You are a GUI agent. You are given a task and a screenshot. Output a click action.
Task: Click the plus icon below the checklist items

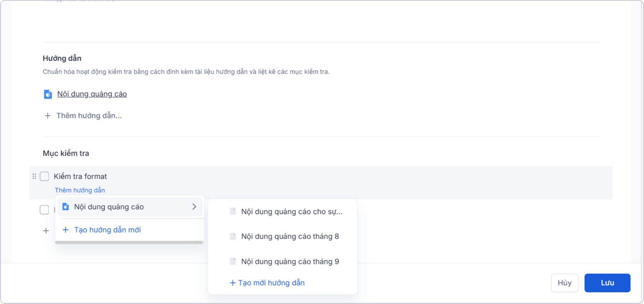tap(46, 231)
